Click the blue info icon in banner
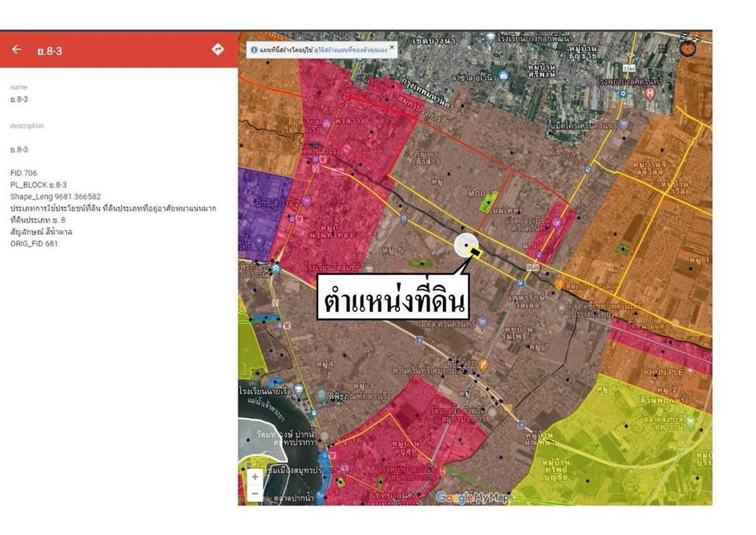This screenshot has width=756, height=535. coord(254,49)
